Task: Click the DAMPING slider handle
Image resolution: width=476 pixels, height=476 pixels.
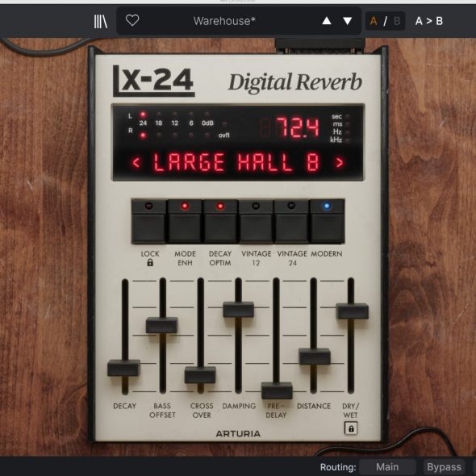Action: [238, 310]
